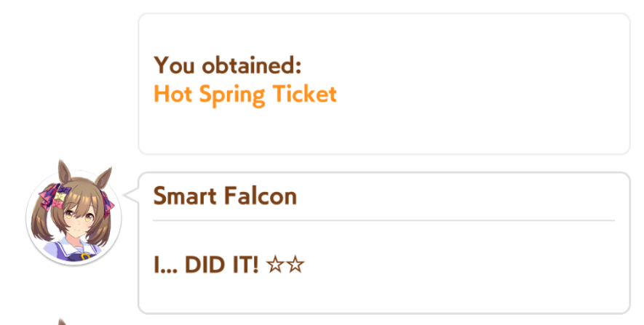644x325 pixels.
Task: Click the divider line under Smart Falcon
Action: pos(383,220)
